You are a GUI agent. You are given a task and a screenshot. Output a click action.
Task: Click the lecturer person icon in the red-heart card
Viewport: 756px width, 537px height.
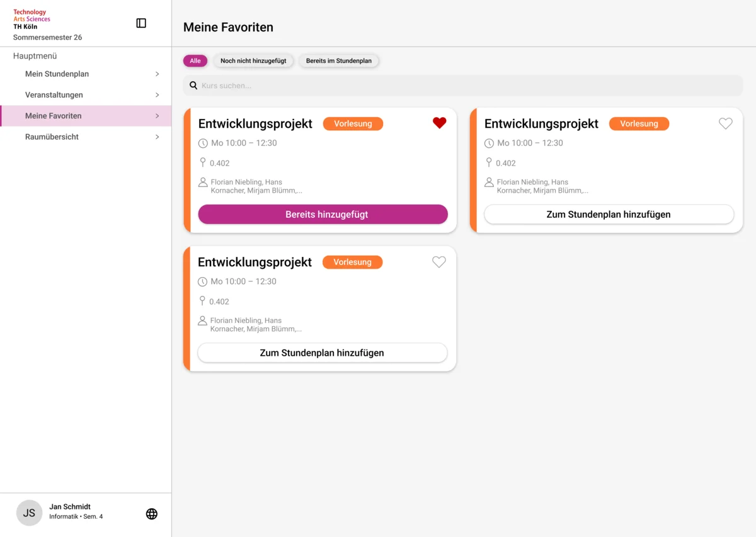203,183
